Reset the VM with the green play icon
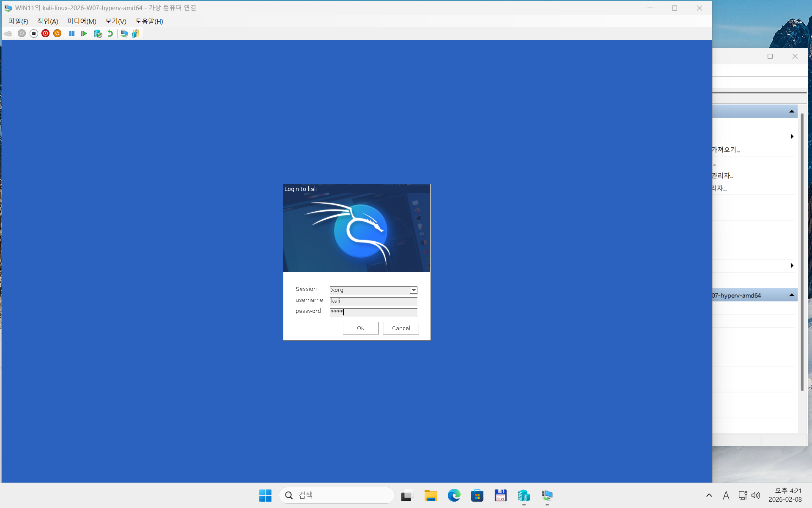812x508 pixels. [84, 33]
